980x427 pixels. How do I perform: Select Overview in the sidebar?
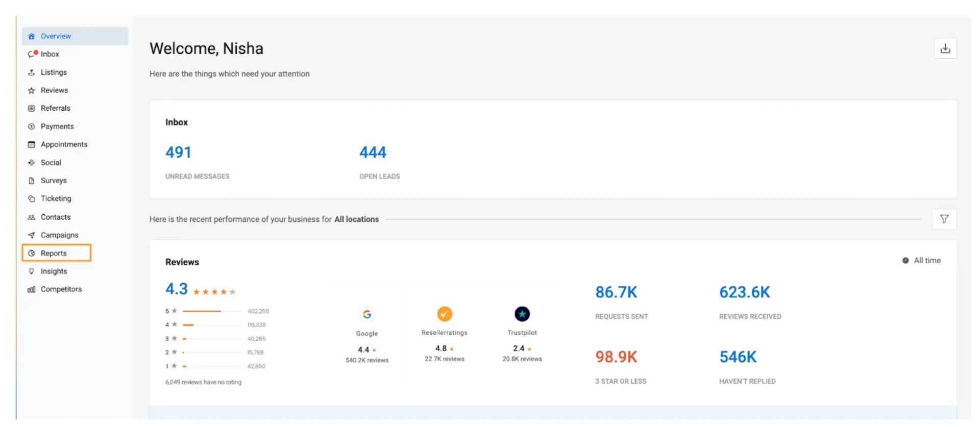56,36
